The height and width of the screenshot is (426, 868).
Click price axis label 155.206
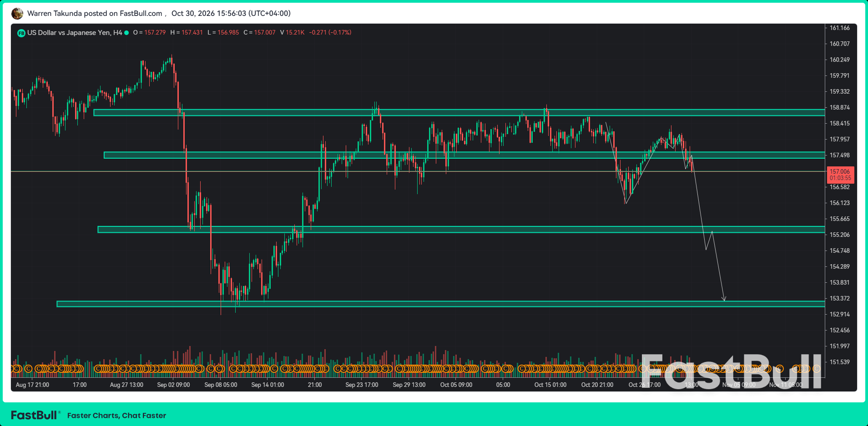[x=840, y=235]
